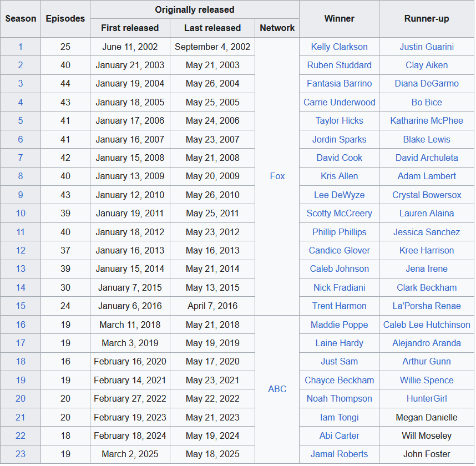476x466 pixels.
Task: Open the season 15 link
Action: point(21,306)
